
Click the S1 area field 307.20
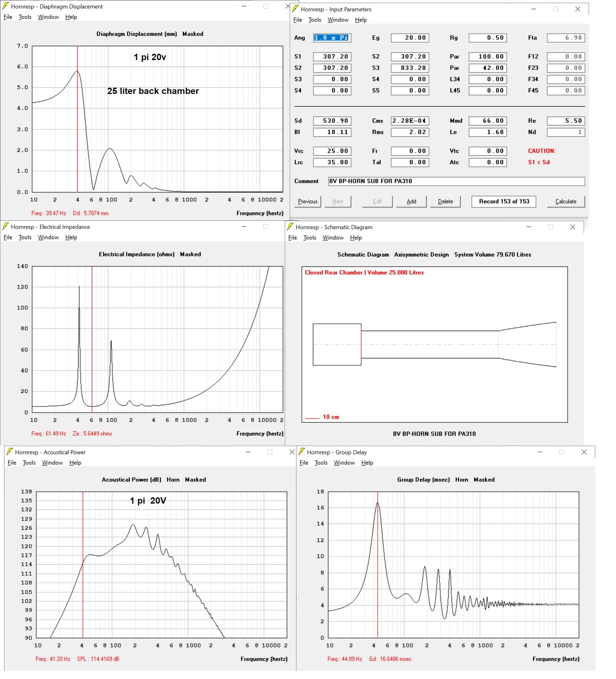coord(332,57)
